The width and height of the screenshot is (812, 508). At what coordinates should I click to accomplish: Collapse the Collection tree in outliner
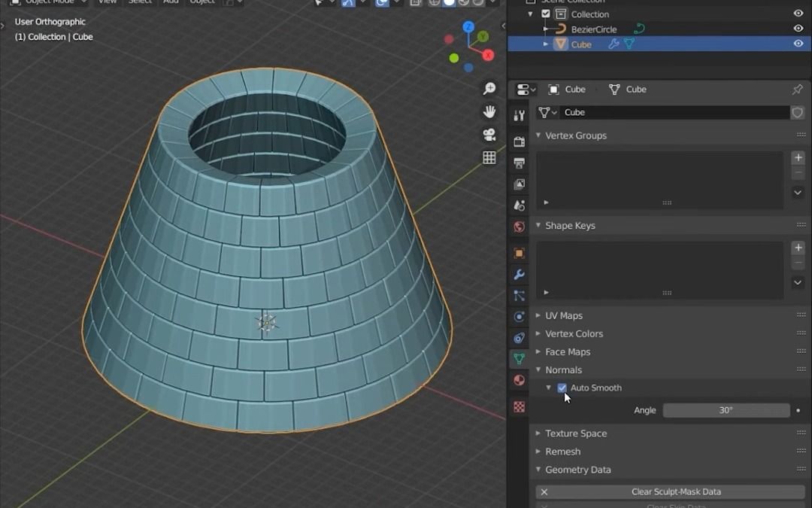tap(531, 14)
